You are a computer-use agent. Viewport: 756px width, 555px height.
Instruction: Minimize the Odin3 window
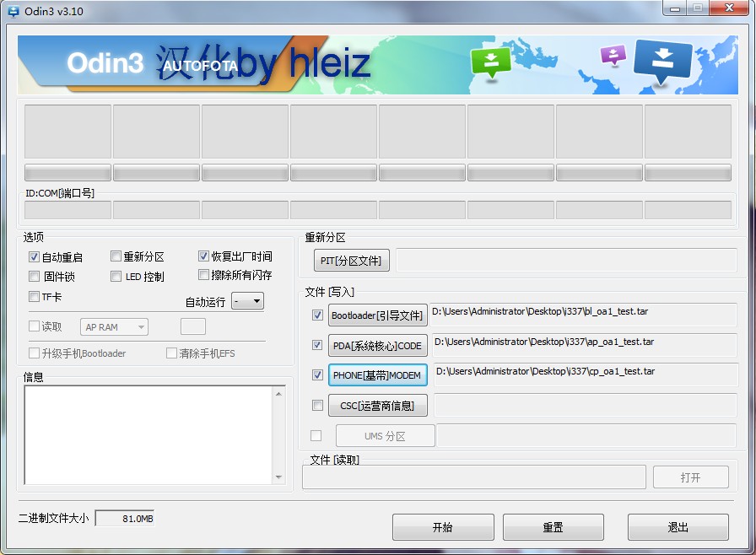click(x=675, y=8)
